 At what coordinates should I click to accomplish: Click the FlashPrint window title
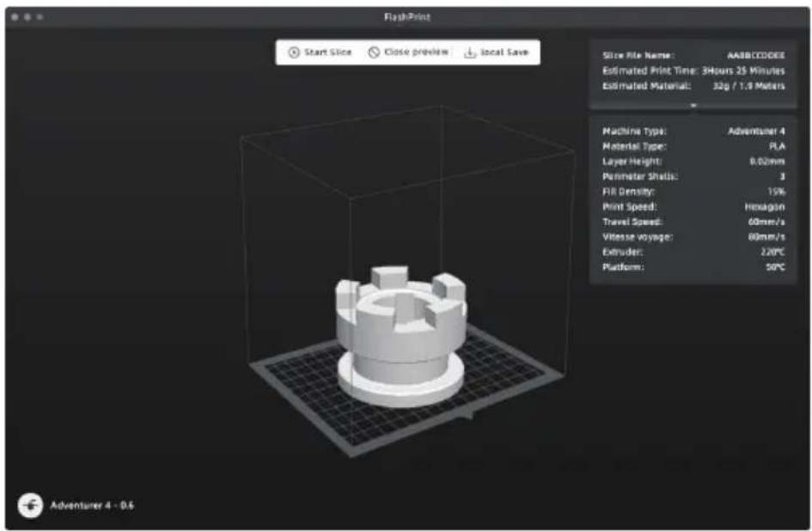click(407, 17)
